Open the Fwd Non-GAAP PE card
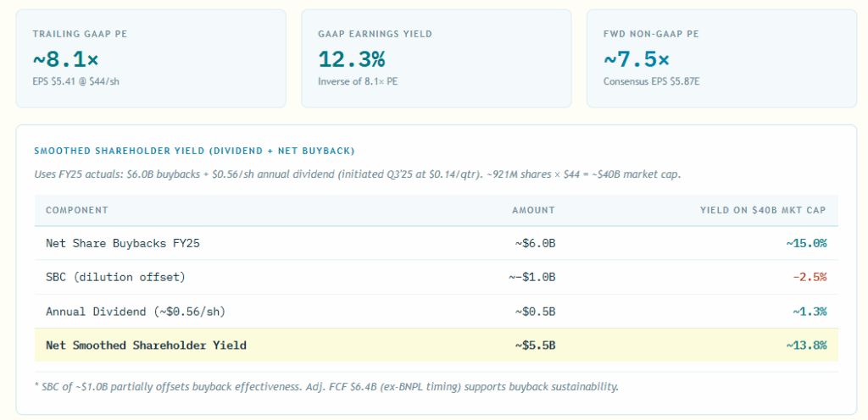 coord(721,58)
